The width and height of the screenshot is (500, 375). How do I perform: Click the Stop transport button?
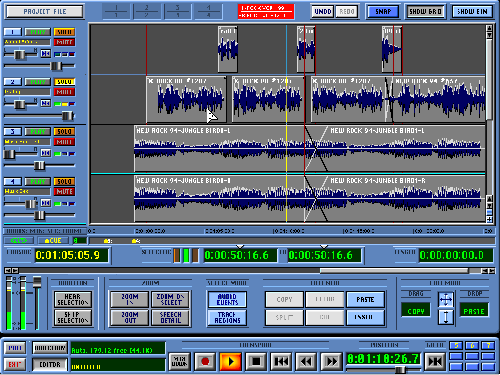click(256, 361)
